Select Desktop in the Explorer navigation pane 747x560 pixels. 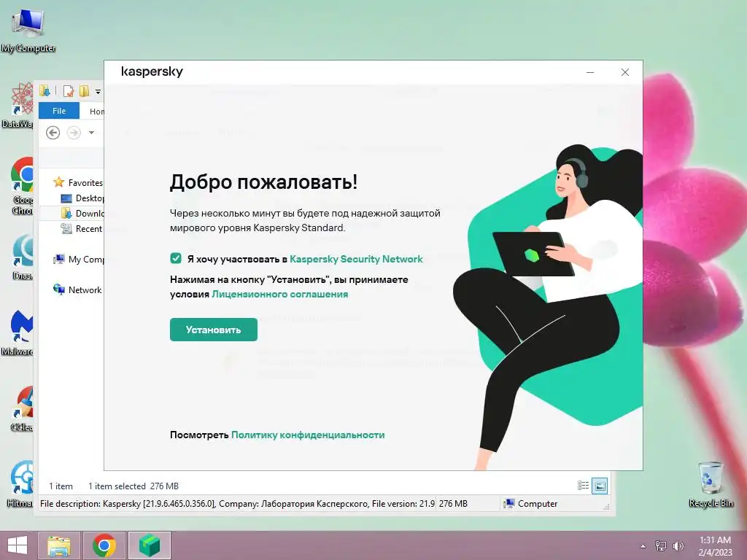(x=82, y=198)
